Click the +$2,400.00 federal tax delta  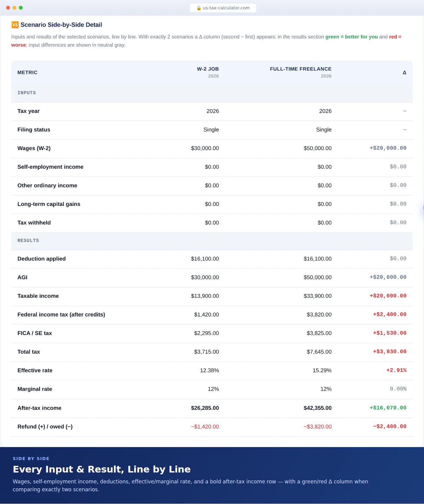(389, 314)
